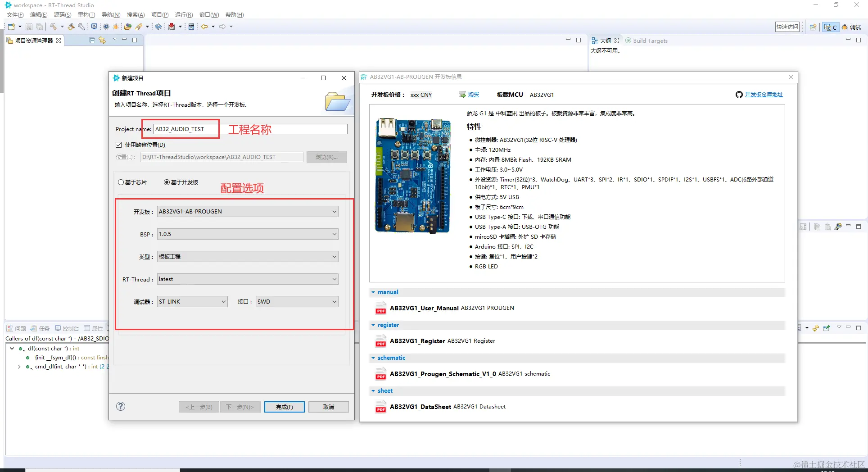Collapse the schematic section
868x472 pixels.
tap(373, 358)
